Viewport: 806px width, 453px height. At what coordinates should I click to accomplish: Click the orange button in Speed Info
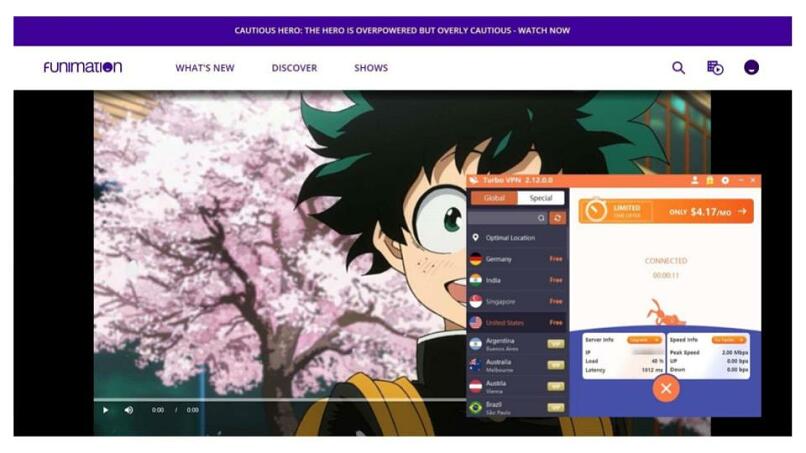point(728,340)
